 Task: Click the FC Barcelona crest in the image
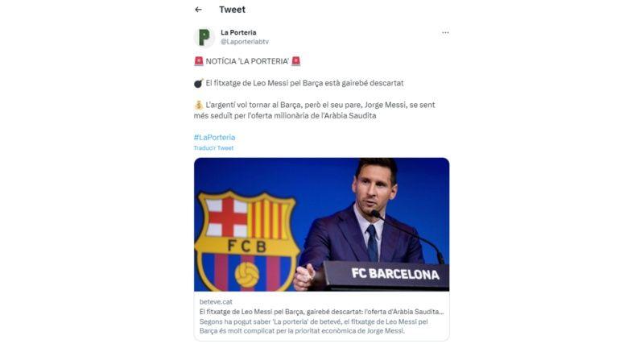click(x=247, y=239)
